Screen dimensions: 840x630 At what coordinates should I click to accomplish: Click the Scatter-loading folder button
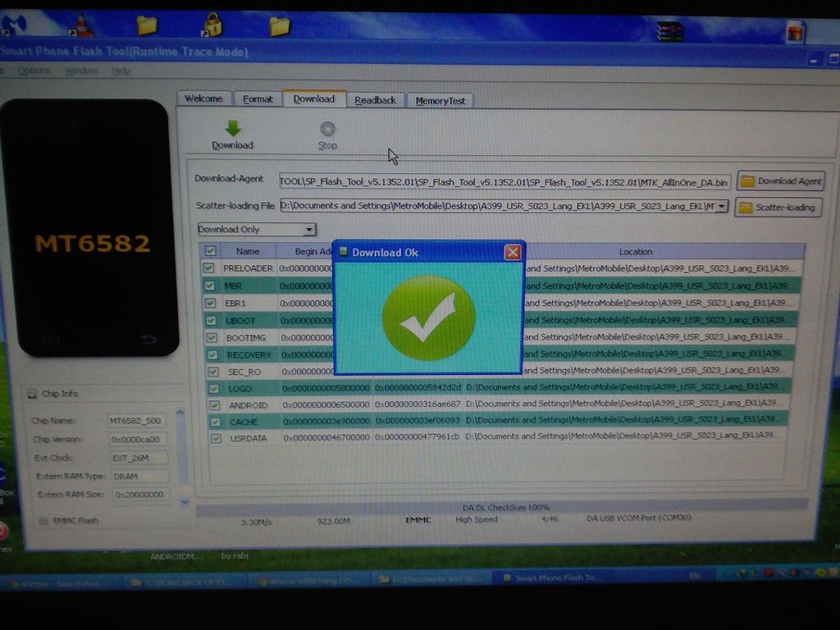pyautogui.click(x=778, y=208)
